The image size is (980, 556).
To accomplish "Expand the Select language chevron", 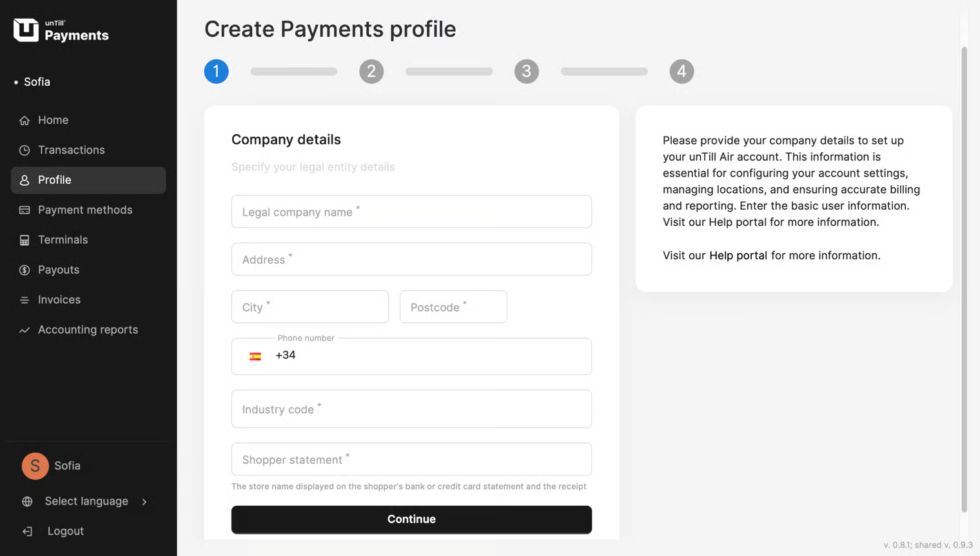I will [144, 502].
